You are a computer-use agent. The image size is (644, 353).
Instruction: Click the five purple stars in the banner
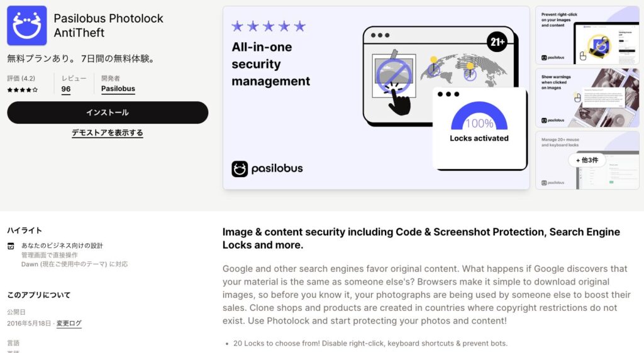coord(269,26)
